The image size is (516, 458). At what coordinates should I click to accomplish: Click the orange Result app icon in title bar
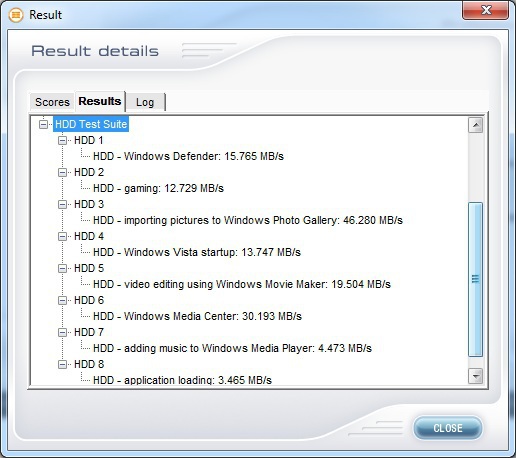[16, 15]
